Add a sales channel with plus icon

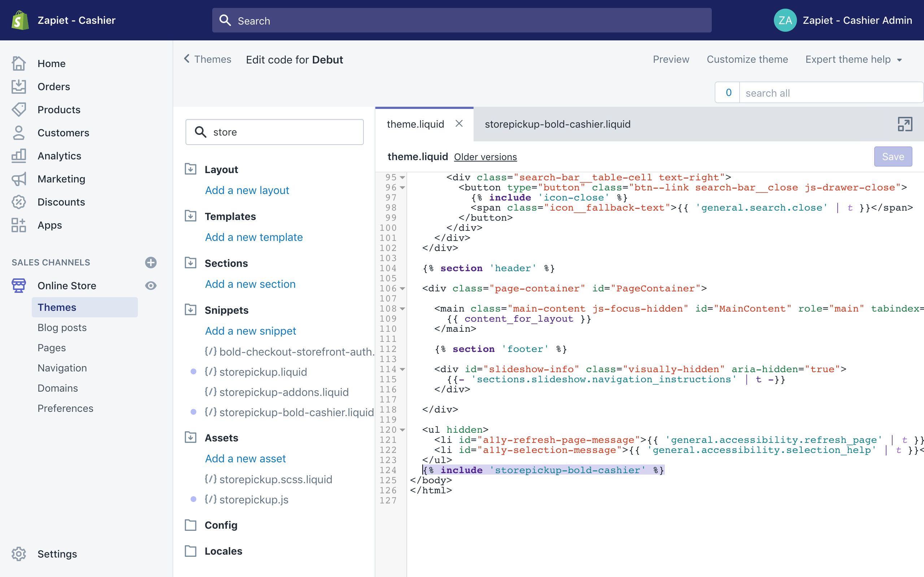point(151,263)
